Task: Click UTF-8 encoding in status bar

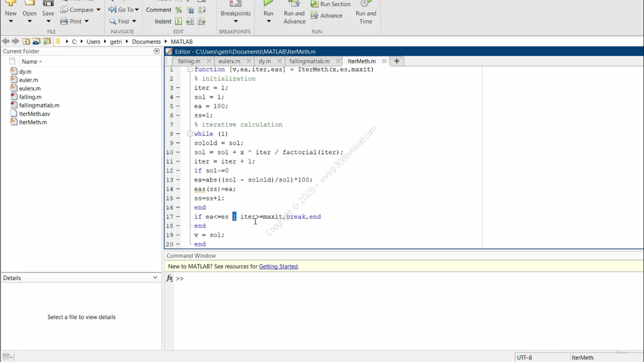Action: click(x=524, y=357)
